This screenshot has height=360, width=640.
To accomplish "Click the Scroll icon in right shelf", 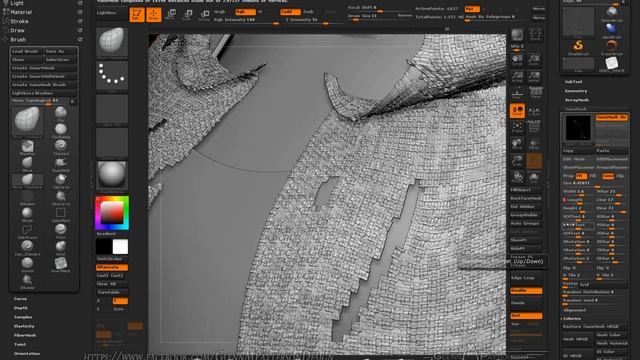I will pyautogui.click(x=517, y=61).
